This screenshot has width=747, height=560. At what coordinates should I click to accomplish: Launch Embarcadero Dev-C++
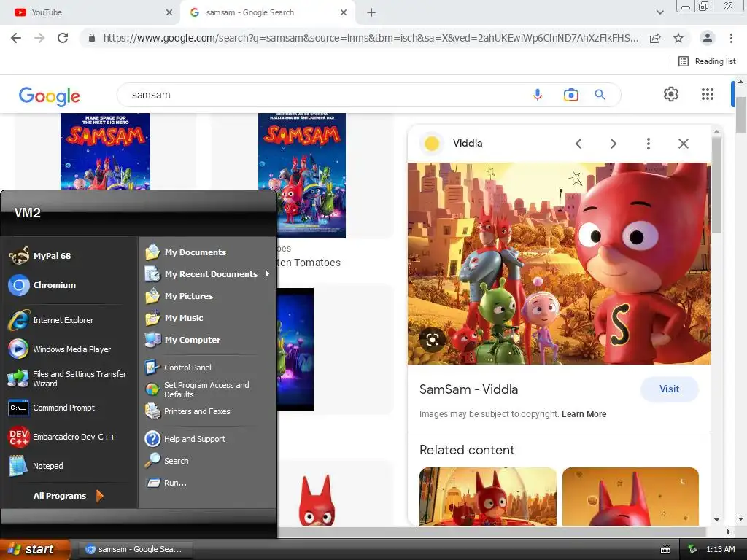point(62,437)
